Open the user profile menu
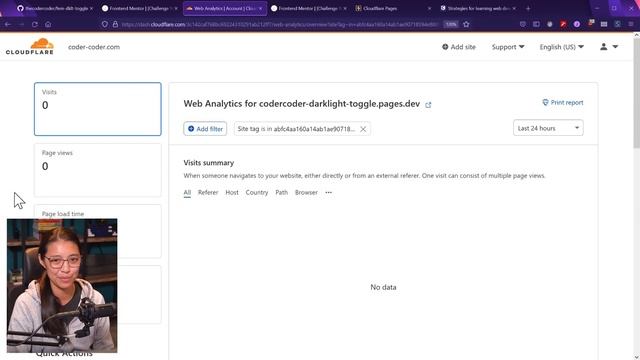 pos(609,47)
